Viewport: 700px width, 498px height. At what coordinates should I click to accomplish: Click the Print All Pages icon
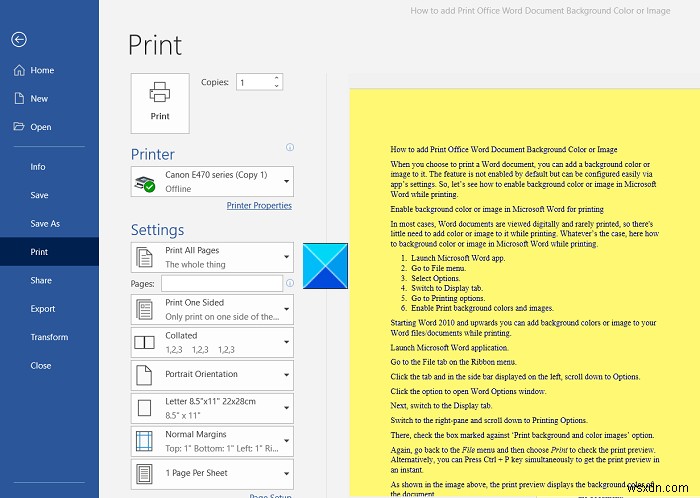click(x=144, y=257)
